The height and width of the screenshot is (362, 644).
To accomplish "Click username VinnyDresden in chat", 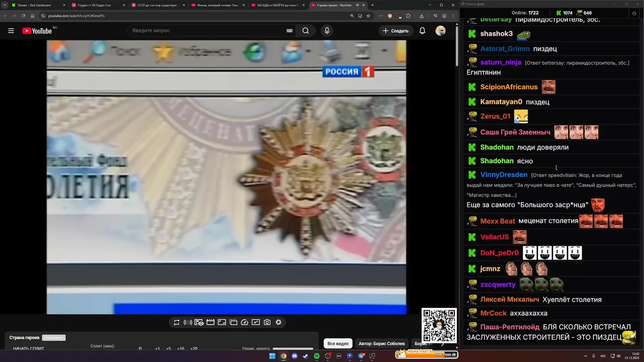I will point(504,174).
